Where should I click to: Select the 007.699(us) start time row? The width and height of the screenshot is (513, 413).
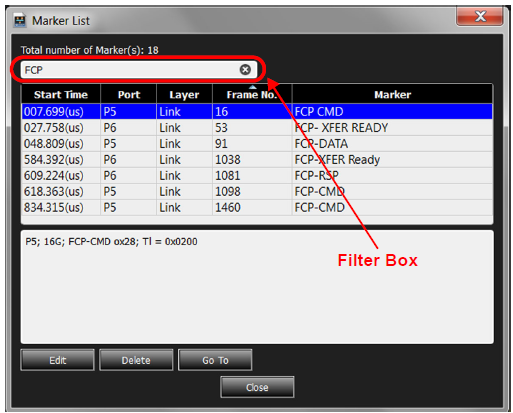tap(257, 112)
